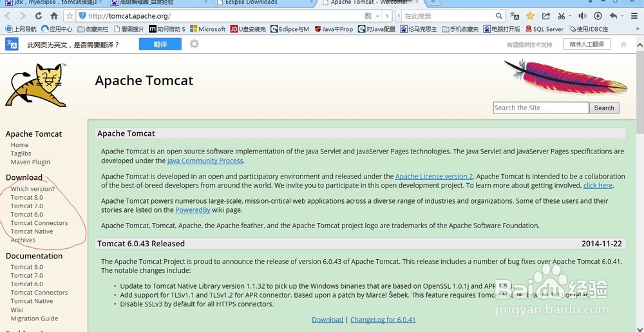The height and width of the screenshot is (332, 644).
Task: Click the magnifier icon in the search box
Action: [x=498, y=16]
